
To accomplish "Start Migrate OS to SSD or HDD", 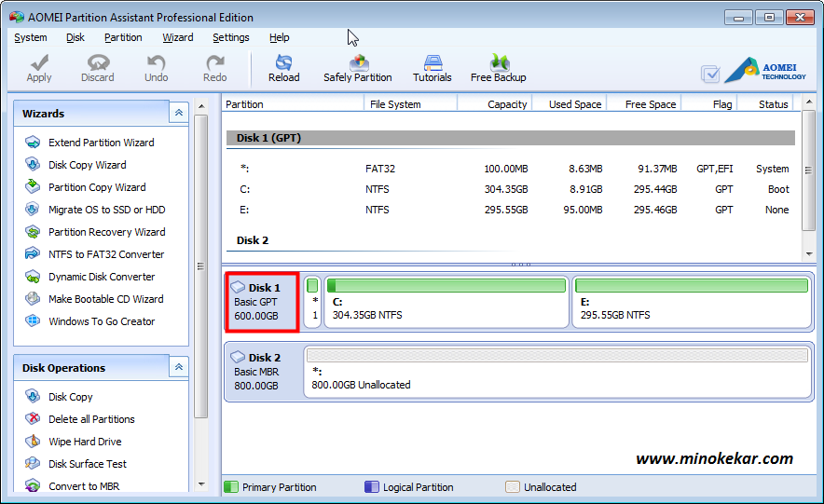I will point(106,210).
